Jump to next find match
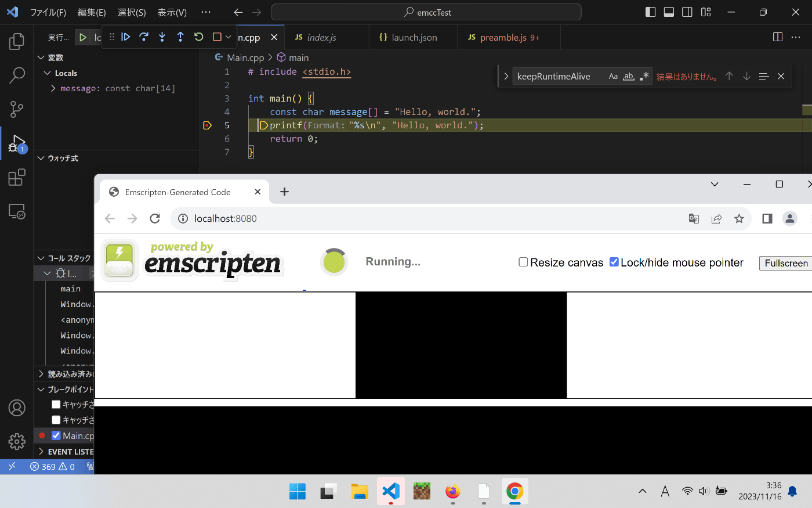Screen dimensions: 812x508 (x=746, y=76)
